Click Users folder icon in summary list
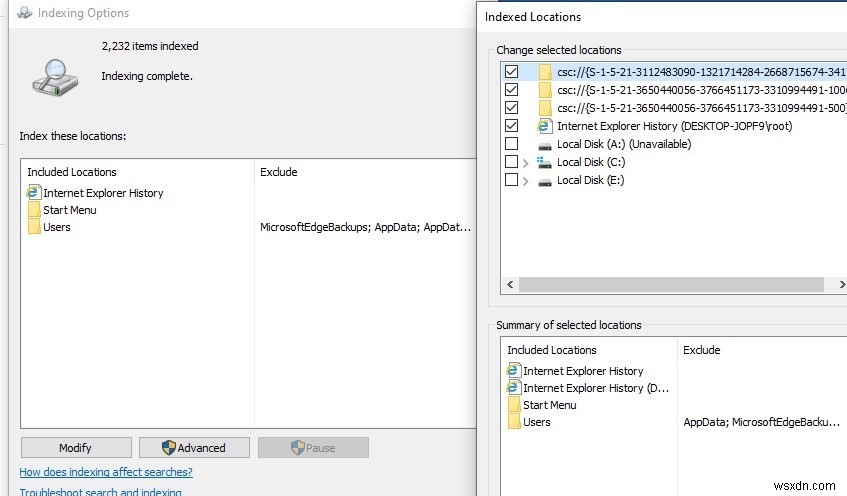Viewport: 847px width, 496px height. [x=514, y=422]
